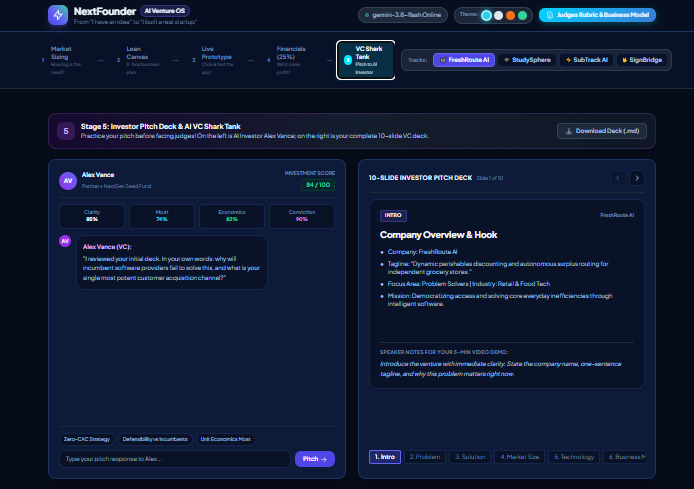Screen dimensions: 694x489
Task: Go to the previous pitch deck slide
Action: pos(618,178)
